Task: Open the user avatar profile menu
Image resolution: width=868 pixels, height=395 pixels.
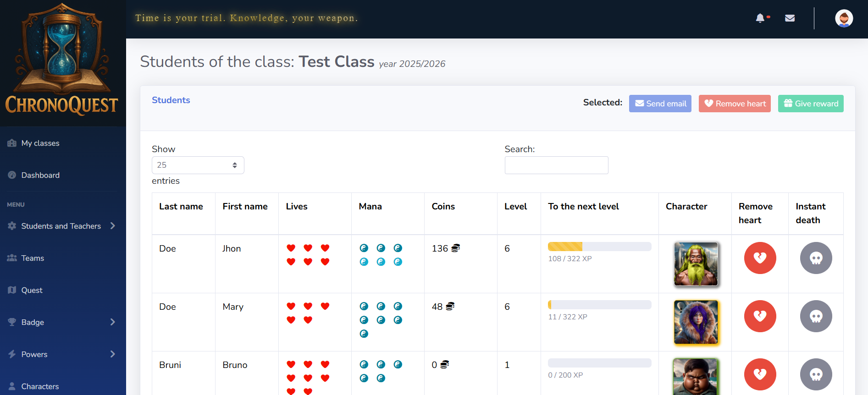Action: [844, 18]
